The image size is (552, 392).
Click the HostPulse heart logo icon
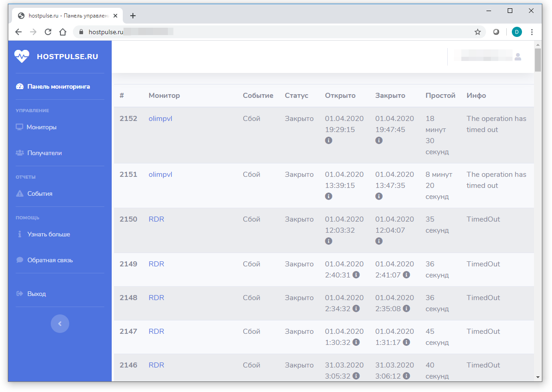click(22, 56)
